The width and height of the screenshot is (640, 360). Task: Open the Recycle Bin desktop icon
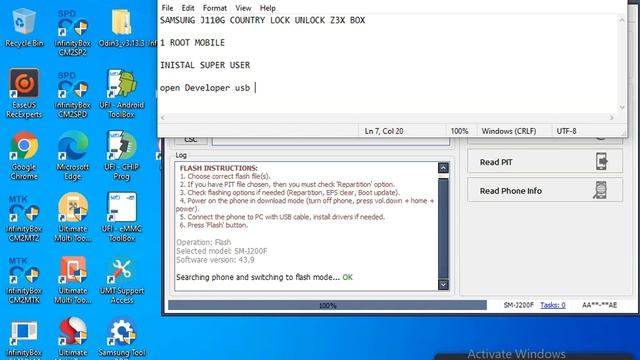point(24,27)
